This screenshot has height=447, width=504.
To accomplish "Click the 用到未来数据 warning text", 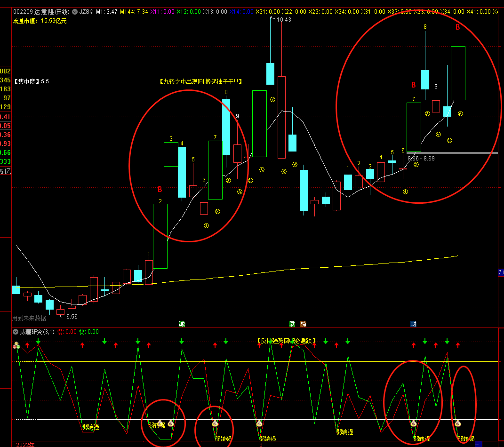I will (29, 318).
